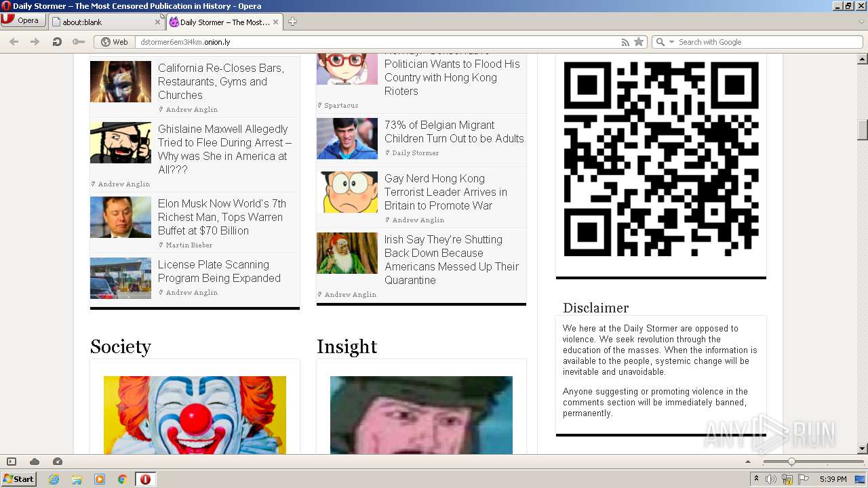Click the Society section heading

point(121,346)
